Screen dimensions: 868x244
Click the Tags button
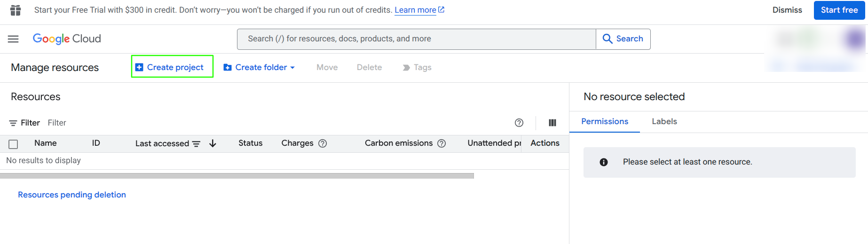tap(417, 68)
